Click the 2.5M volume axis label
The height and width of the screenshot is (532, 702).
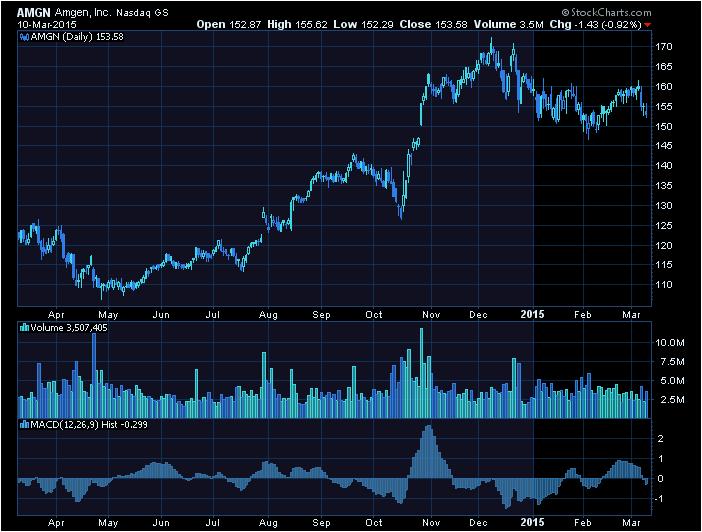(x=672, y=399)
